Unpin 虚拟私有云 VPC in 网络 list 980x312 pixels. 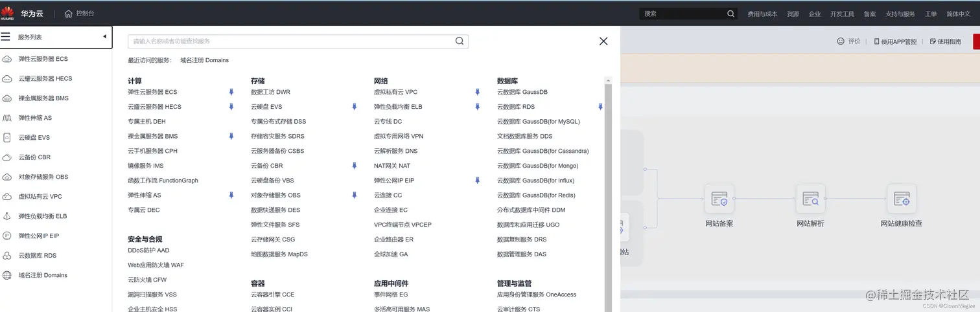click(478, 92)
